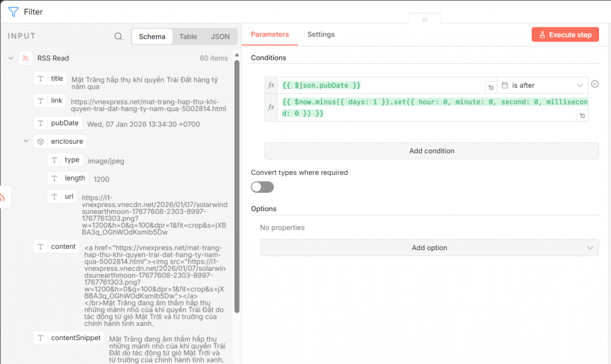611x364 pixels.
Task: Click the RSS node icon on left edge
Action: [x=3, y=198]
